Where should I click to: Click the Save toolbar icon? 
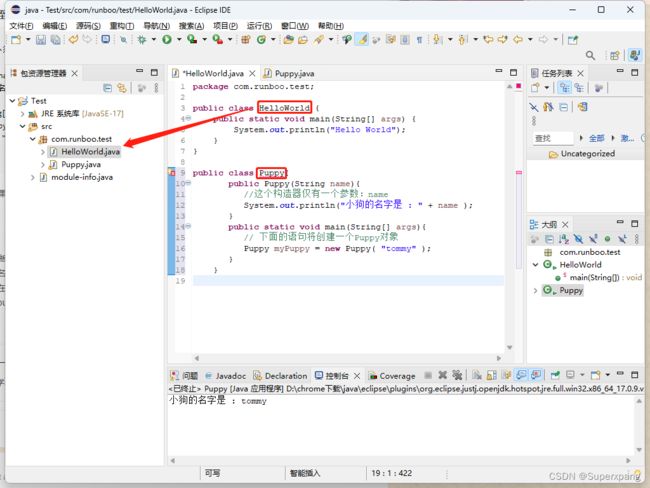[x=41, y=40]
